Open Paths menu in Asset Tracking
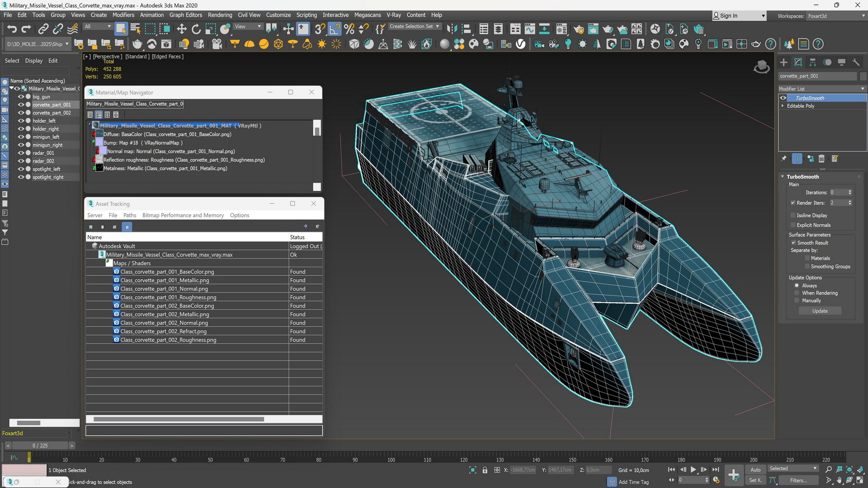This screenshot has height=488, width=868. coord(130,215)
